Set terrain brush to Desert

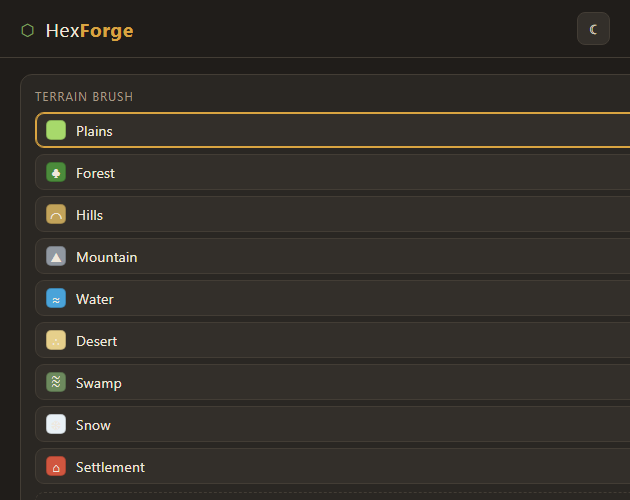pos(333,340)
